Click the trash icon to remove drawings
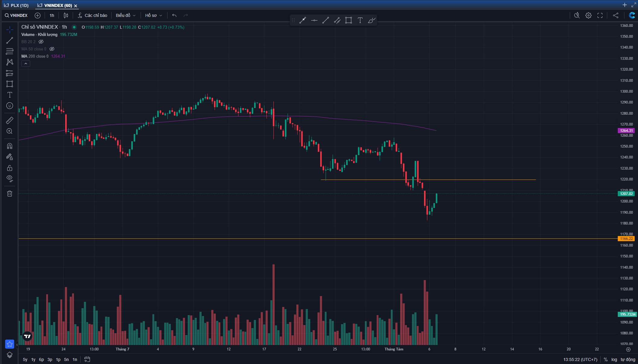The height and width of the screenshot is (364, 638). click(x=10, y=194)
